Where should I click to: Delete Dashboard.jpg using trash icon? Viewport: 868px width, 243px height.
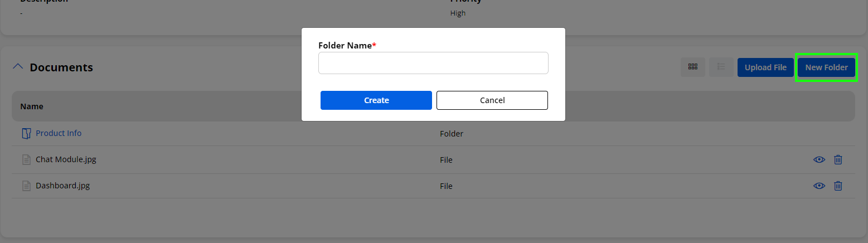point(838,186)
